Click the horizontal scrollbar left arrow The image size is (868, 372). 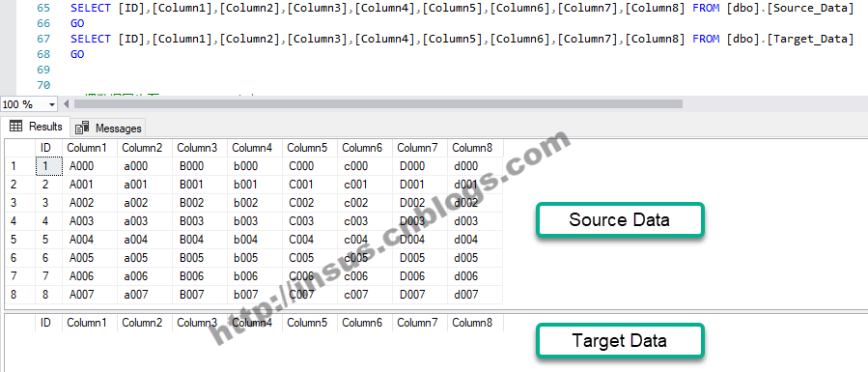(x=67, y=104)
